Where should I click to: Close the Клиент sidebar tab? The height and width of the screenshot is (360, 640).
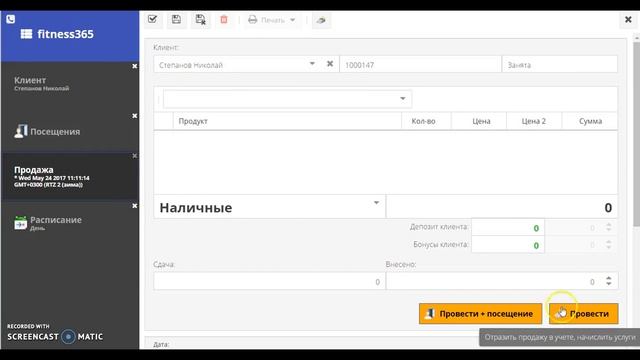click(135, 66)
